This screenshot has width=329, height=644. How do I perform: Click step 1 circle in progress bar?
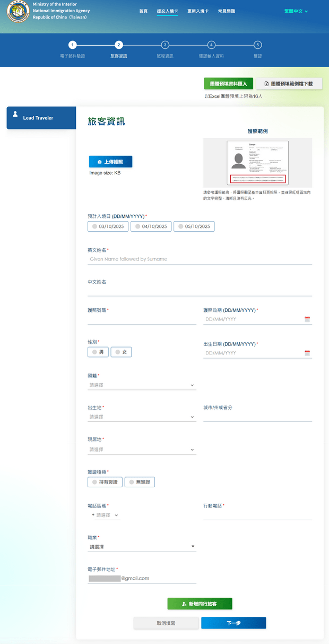[73, 45]
